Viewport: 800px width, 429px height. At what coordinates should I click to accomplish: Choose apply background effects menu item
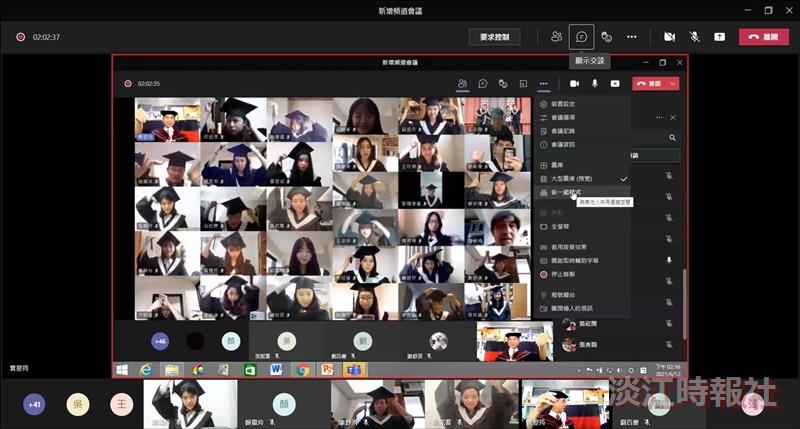click(x=584, y=247)
